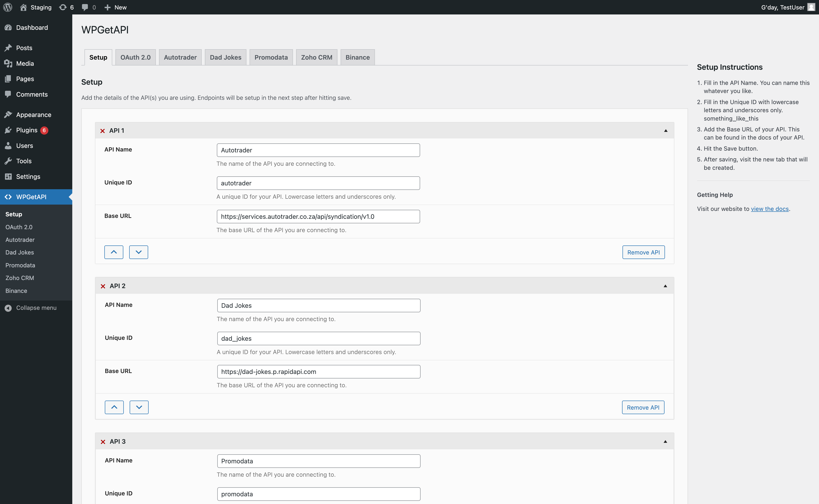The width and height of the screenshot is (819, 504).
Task: Click the WPGetAPI code brackets icon
Action: coord(8,197)
